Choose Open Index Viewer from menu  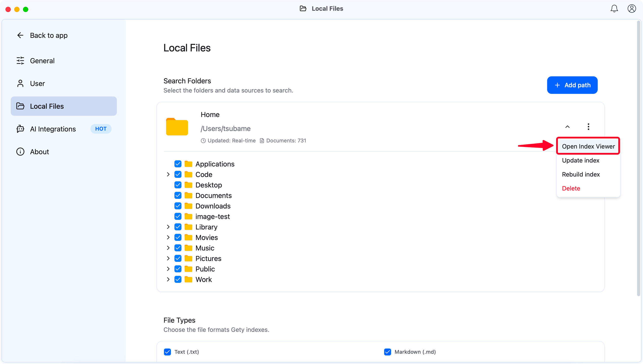[588, 146]
